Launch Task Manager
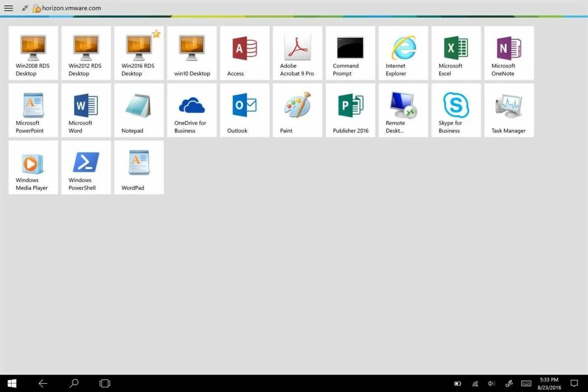 (509, 110)
